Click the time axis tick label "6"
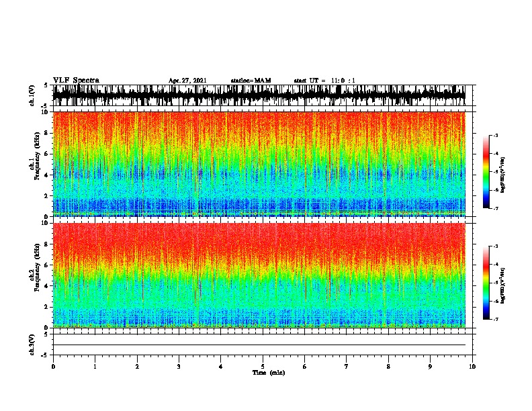 coord(305,367)
